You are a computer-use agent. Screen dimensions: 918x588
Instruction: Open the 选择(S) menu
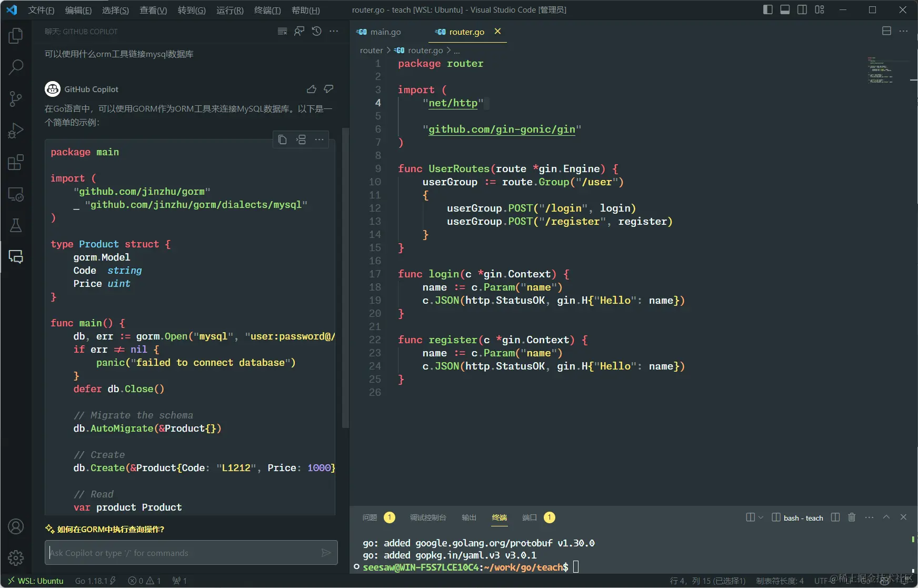pyautogui.click(x=115, y=10)
